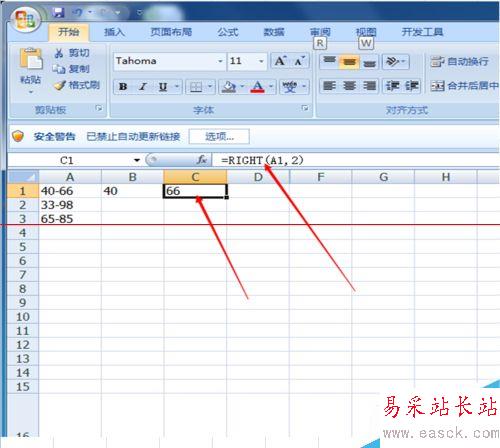Screen dimensions: 500x448
Task: Undo the last action
Action: pos(77,13)
